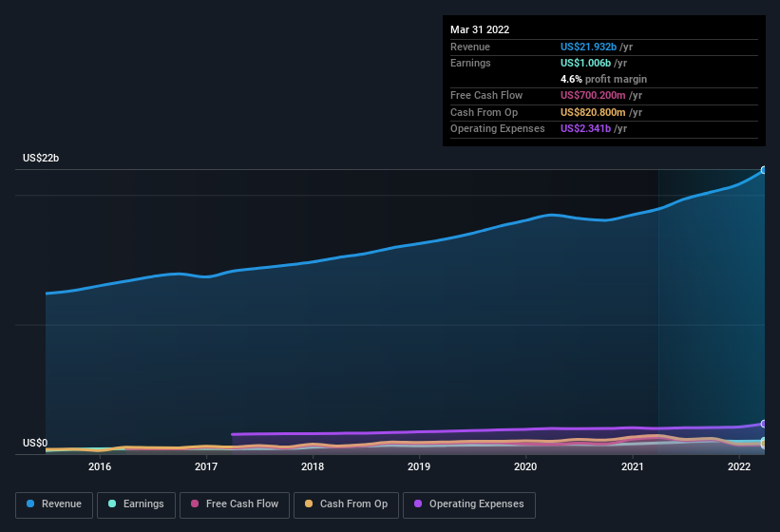Click the tooltip Revenue row label

coord(470,47)
